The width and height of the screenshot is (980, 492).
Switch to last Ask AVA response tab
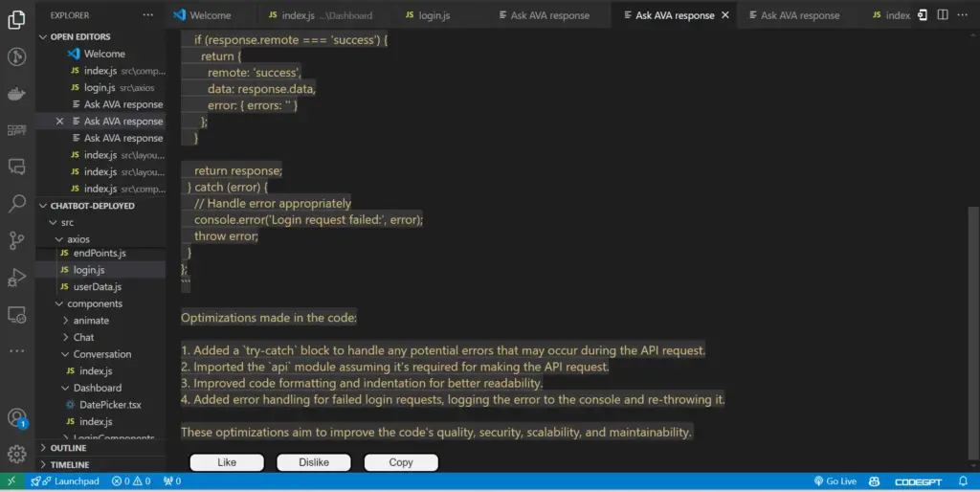[x=800, y=15]
